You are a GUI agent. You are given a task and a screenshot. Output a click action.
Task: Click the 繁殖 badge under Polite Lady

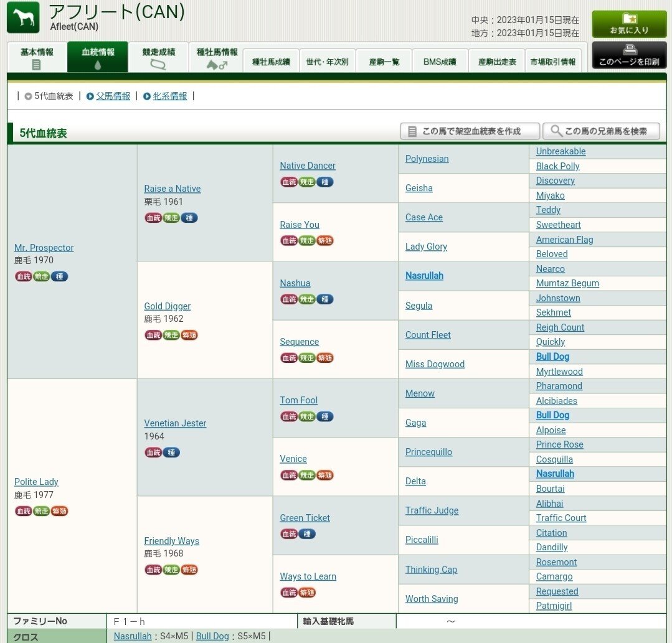(x=59, y=511)
